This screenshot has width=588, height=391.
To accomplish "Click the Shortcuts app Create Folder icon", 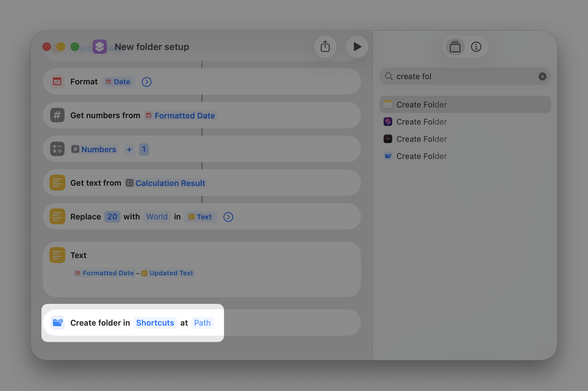I will pos(388,122).
